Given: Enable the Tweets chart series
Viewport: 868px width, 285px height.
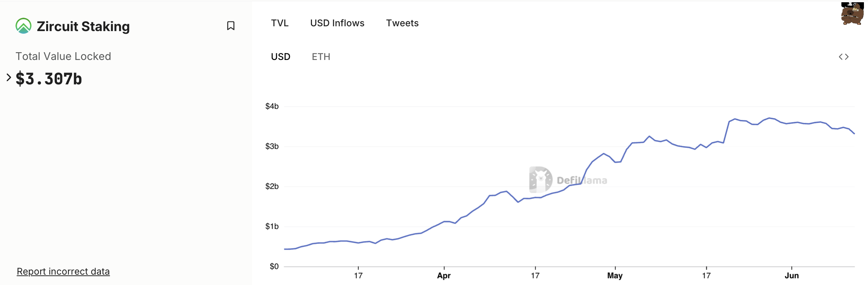Looking at the screenshot, I should point(402,23).
